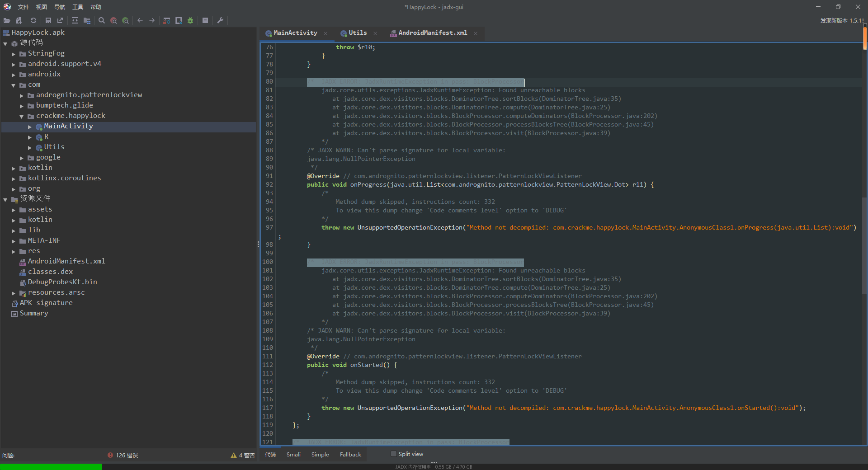Toggle the deobfuscation toolbar icon

[x=167, y=20]
